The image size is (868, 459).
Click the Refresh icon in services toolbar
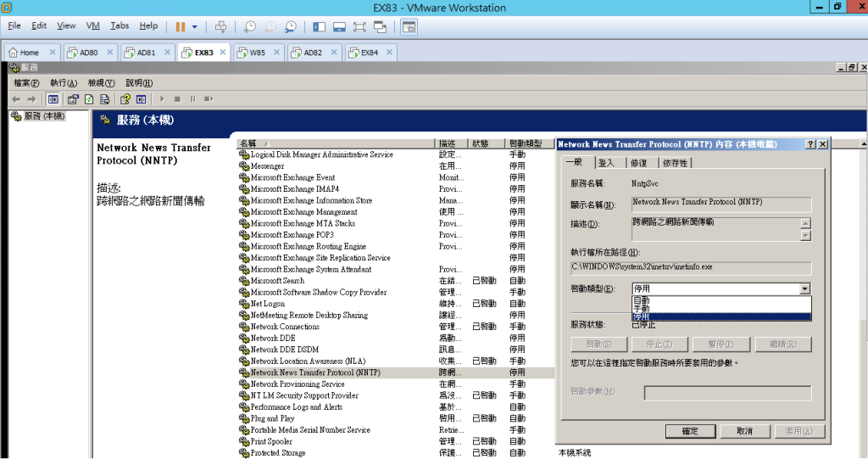pyautogui.click(x=89, y=98)
